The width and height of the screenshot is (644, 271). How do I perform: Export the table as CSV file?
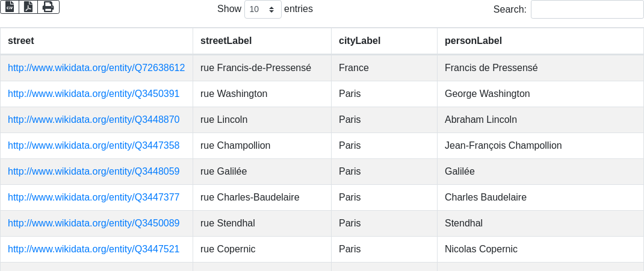coord(10,7)
